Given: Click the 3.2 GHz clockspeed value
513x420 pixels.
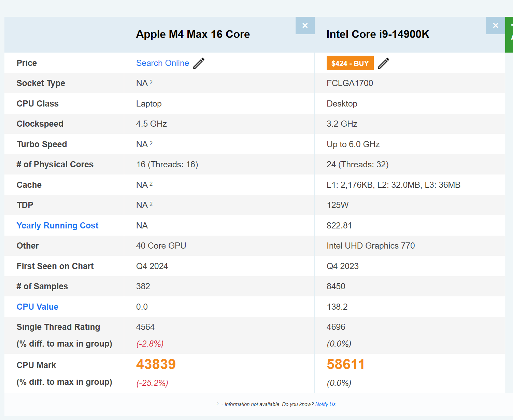Looking at the screenshot, I should [342, 124].
